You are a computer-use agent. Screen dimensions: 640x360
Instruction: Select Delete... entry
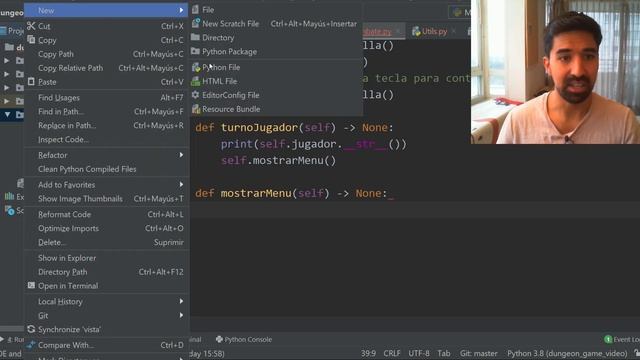click(x=106, y=242)
